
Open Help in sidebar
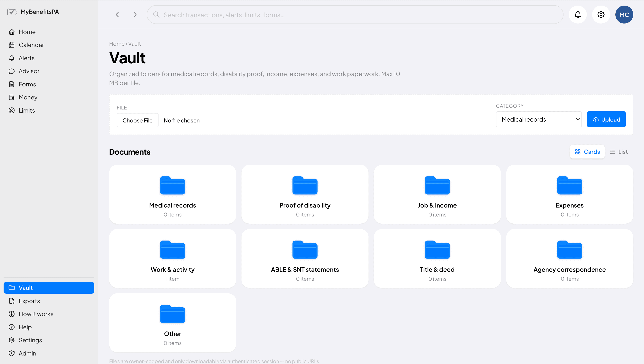click(49, 327)
